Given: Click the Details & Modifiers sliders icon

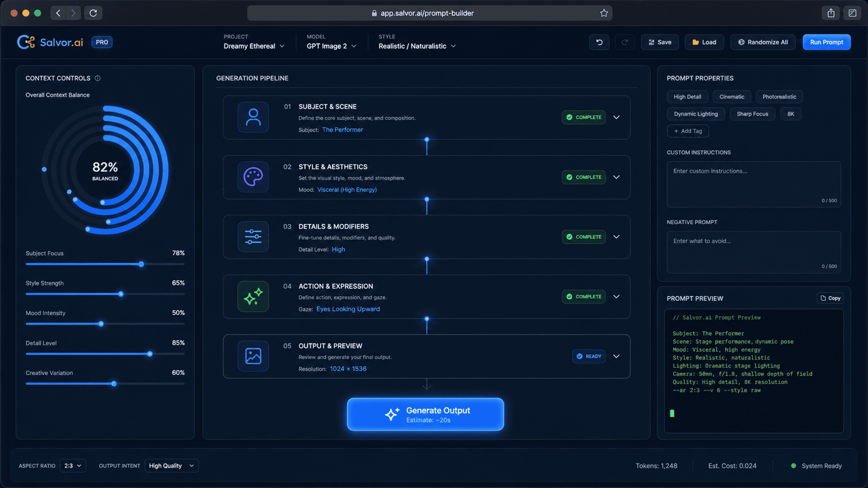Looking at the screenshot, I should coord(253,237).
